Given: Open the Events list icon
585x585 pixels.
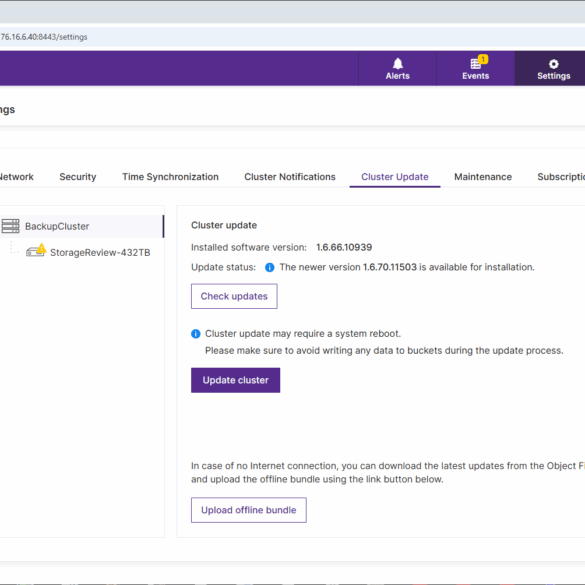Looking at the screenshot, I should coord(475,64).
